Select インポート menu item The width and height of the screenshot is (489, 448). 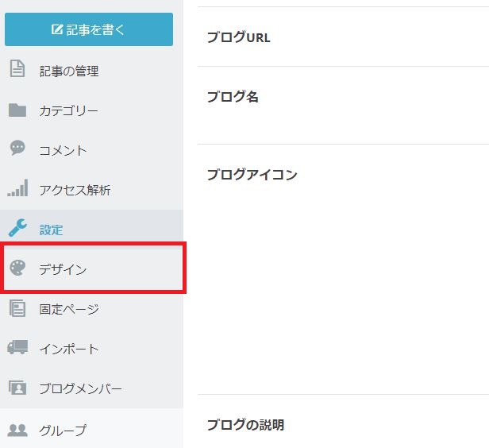69,349
